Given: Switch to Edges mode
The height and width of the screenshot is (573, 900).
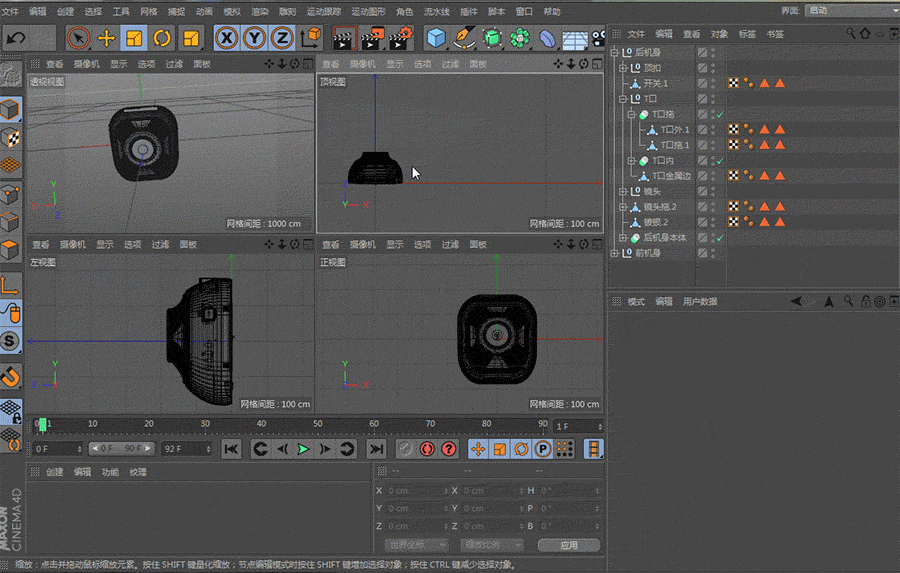Looking at the screenshot, I should click(x=10, y=222).
